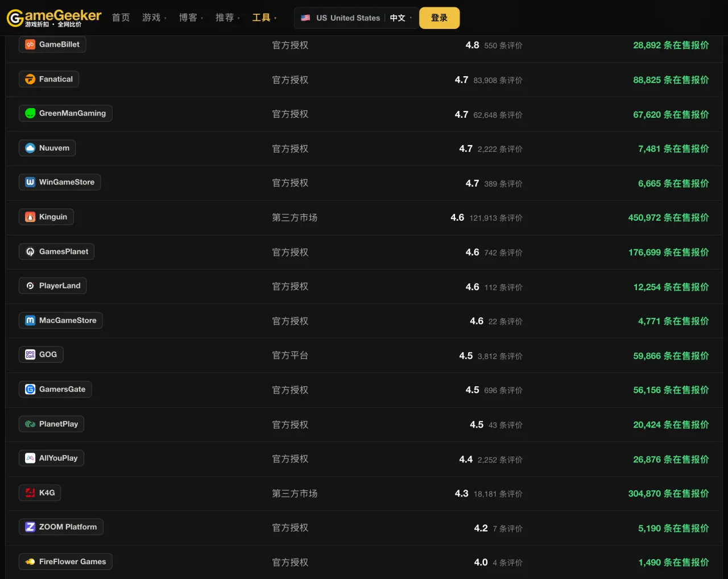Open the AllYouPlay store label
The width and height of the screenshot is (728, 579).
point(51,458)
